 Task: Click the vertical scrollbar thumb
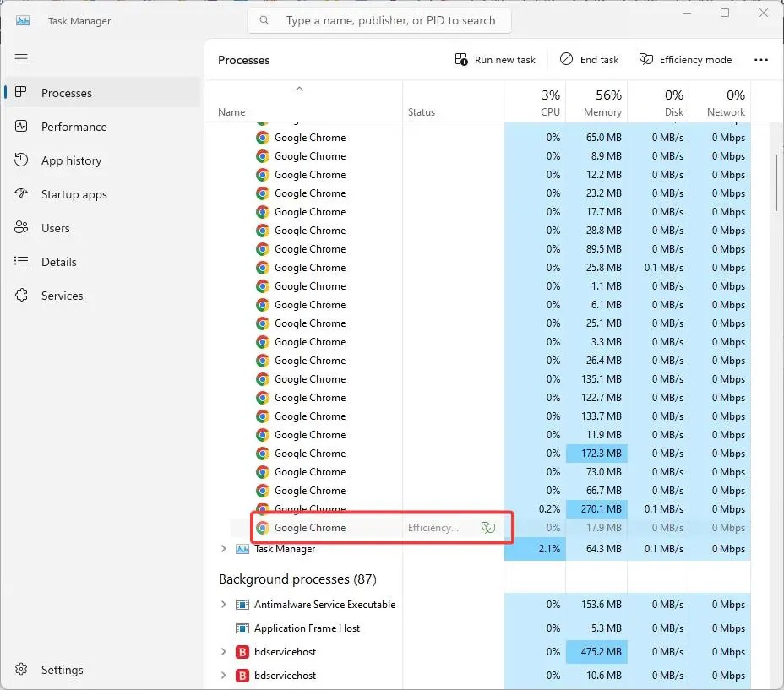coord(776,182)
